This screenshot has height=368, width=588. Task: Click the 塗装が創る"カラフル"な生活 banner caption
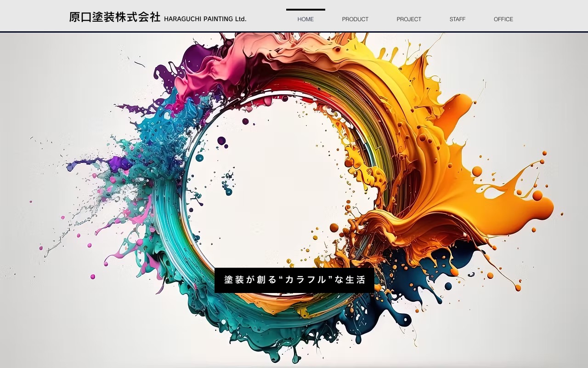click(x=294, y=280)
